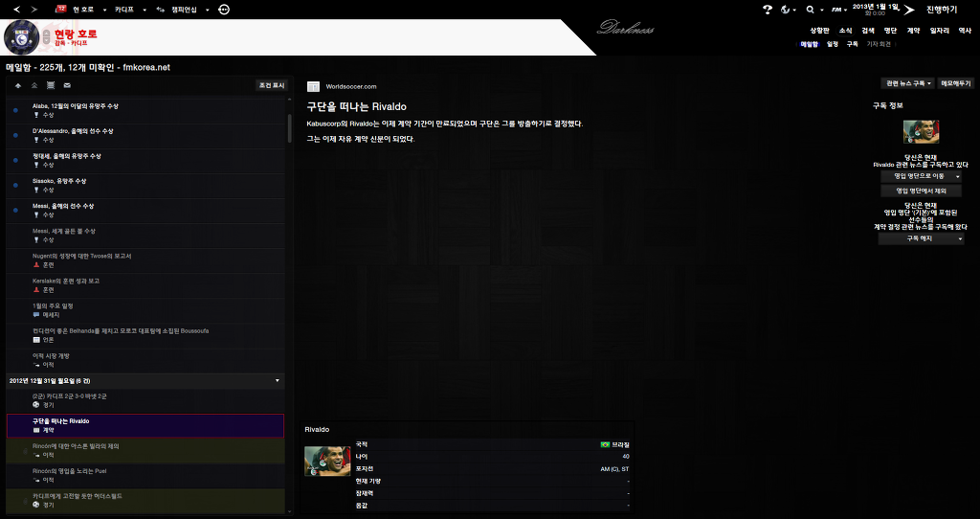
Task: Click the round more-options icon in top bar
Action: [224, 10]
